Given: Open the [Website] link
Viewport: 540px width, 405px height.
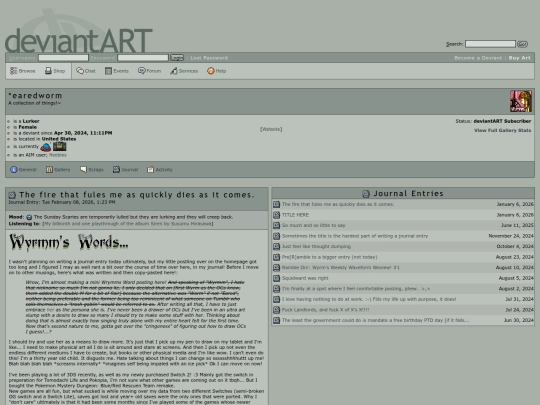Looking at the screenshot, I should (271, 129).
